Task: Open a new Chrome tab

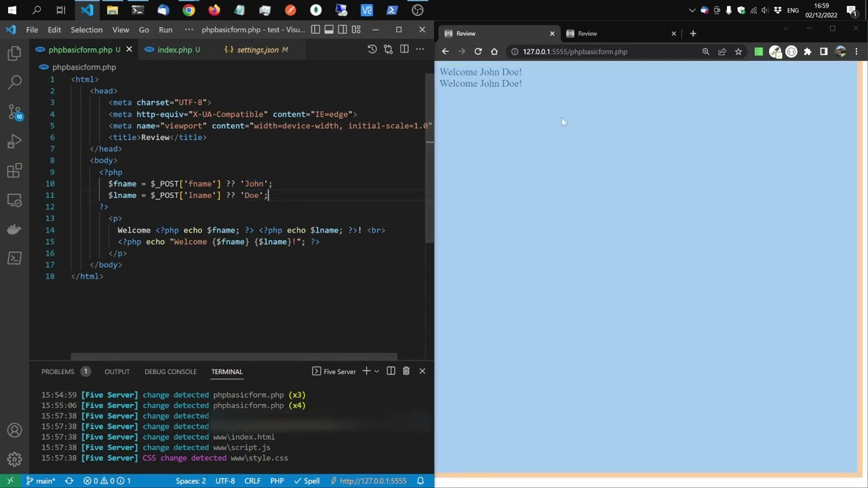Action: coord(693,33)
